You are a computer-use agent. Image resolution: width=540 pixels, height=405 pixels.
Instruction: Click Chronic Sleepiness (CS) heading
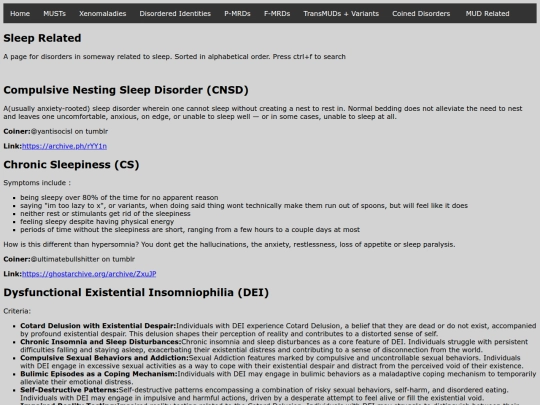click(x=71, y=165)
